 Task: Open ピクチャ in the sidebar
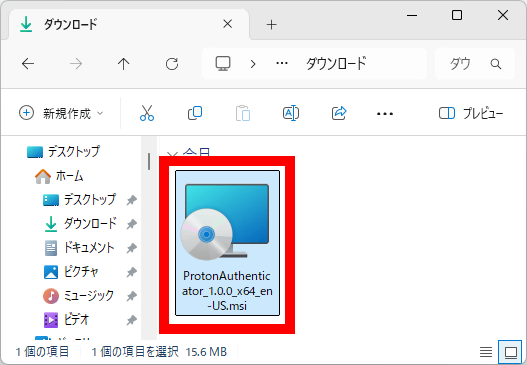71,272
